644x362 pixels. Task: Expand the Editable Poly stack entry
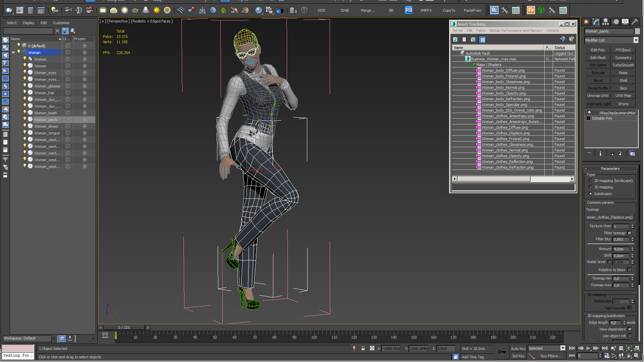[x=589, y=118]
